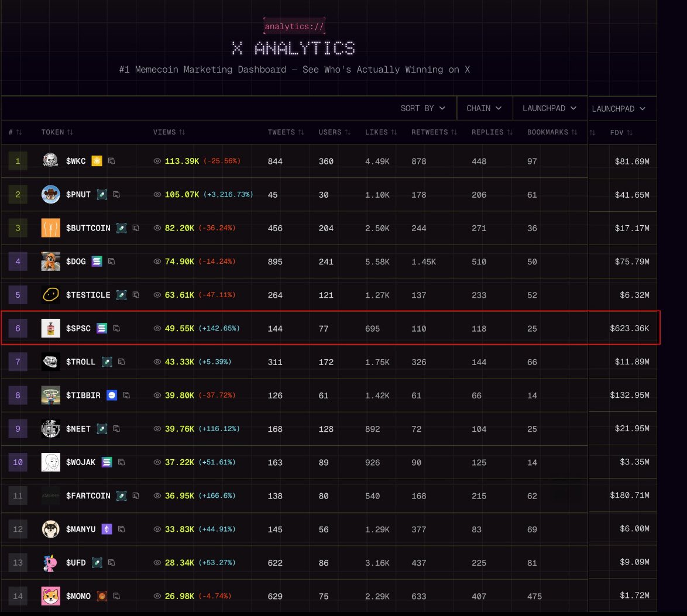Copy the $TIBBIR token address

coord(126,395)
